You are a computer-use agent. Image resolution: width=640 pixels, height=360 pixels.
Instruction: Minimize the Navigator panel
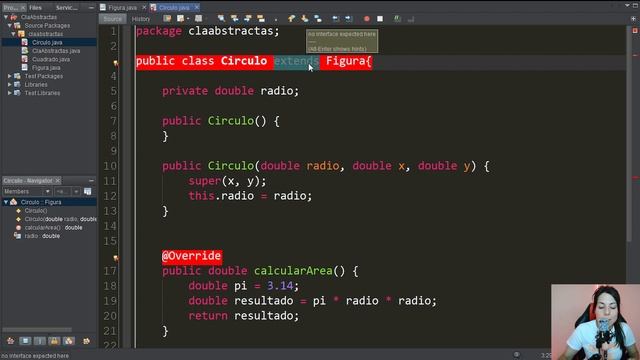click(91, 180)
